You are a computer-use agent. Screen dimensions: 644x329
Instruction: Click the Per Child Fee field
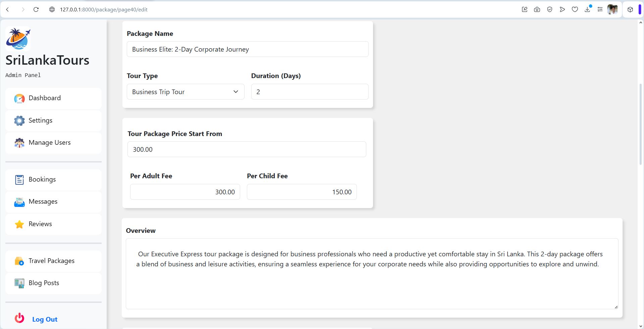(x=302, y=192)
